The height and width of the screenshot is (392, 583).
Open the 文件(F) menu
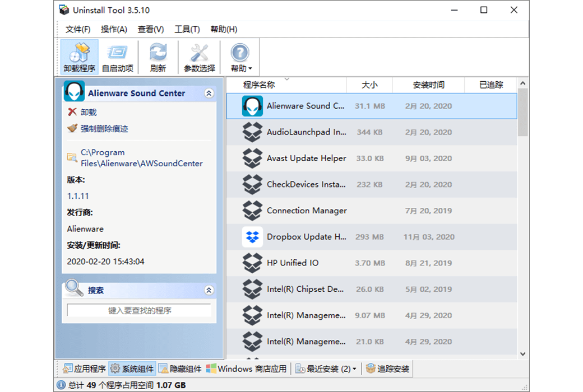click(x=78, y=29)
